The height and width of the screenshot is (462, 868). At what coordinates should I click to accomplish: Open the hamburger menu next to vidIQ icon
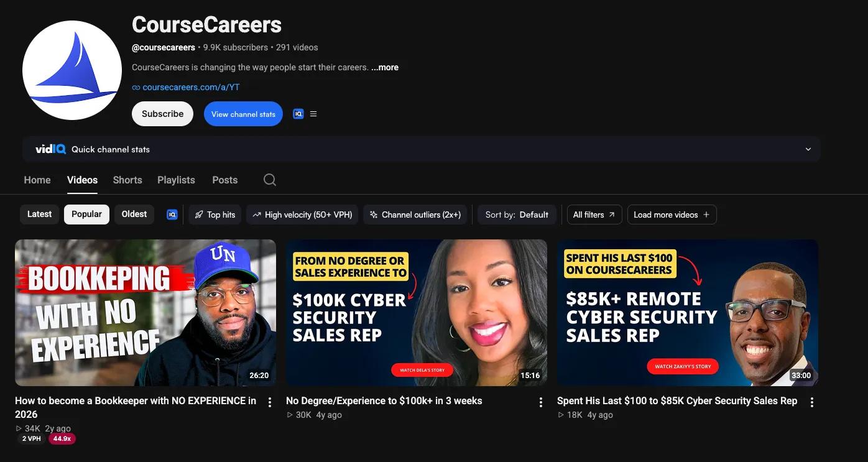point(313,114)
